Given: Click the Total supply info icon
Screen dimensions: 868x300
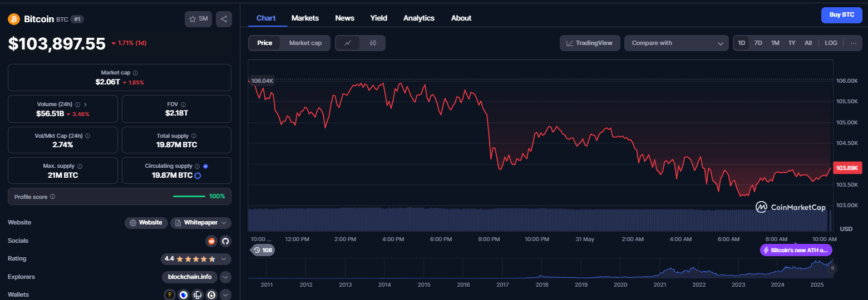Looking at the screenshot, I should point(194,136).
